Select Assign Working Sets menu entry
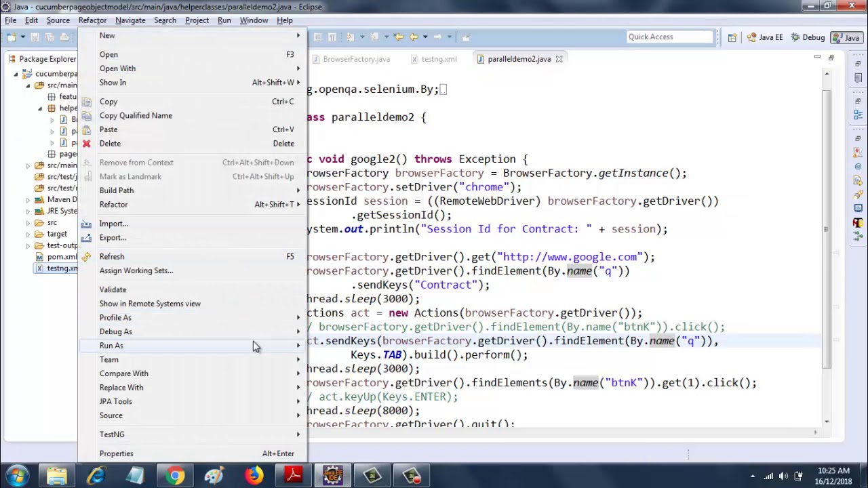Viewport: 868px width, 488px height. click(x=193, y=270)
